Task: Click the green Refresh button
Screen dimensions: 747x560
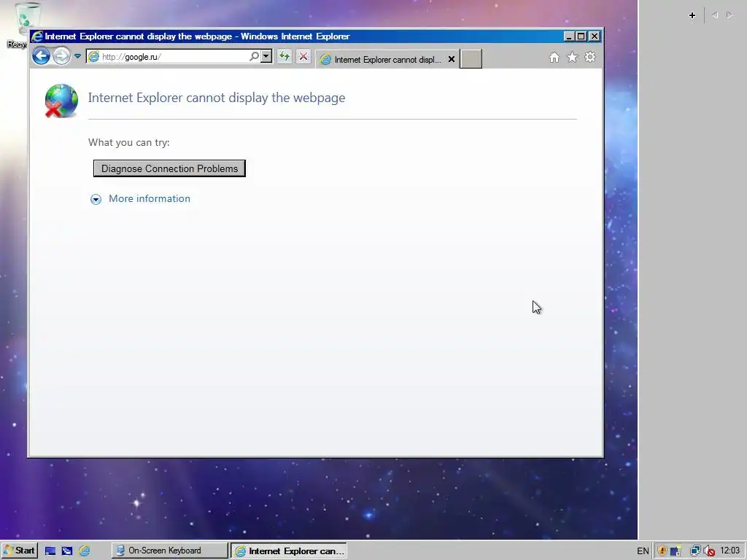Action: (x=285, y=57)
